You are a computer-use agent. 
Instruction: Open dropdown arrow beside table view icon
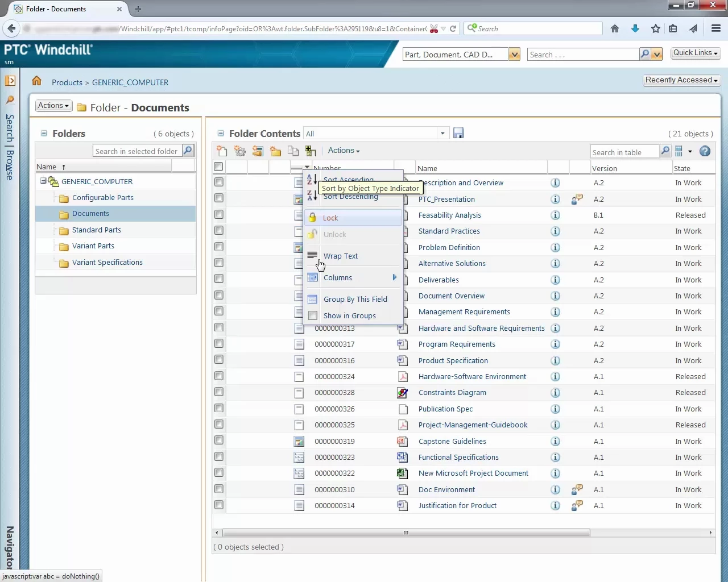pyautogui.click(x=690, y=151)
